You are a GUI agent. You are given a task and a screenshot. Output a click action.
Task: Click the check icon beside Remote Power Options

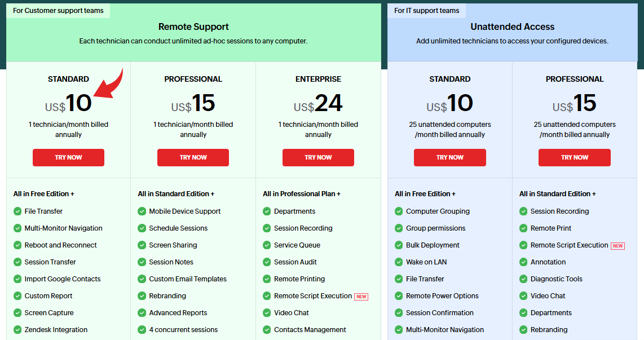(x=398, y=295)
